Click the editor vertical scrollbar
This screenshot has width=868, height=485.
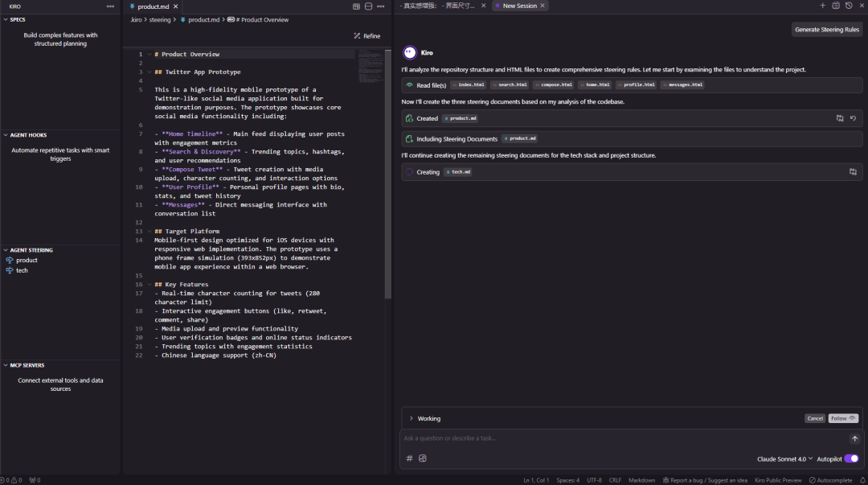coord(388,175)
